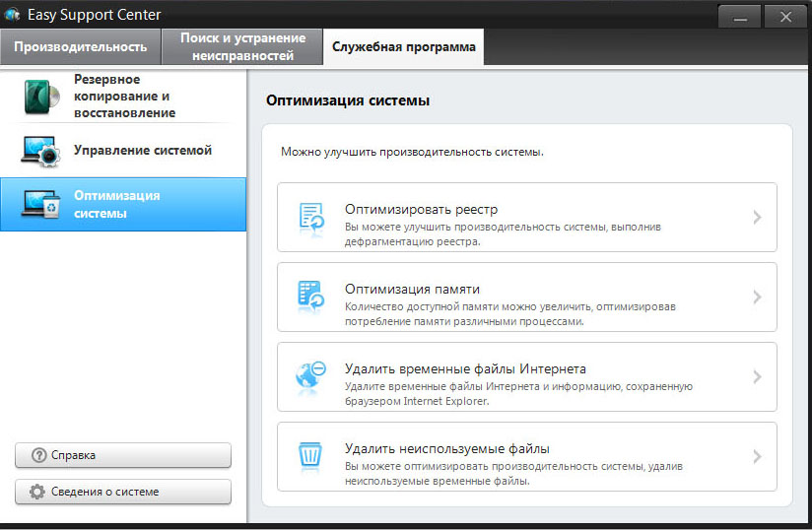Click the trash can unused files icon
Viewport: 812px width, 530px height.
pyautogui.click(x=310, y=454)
